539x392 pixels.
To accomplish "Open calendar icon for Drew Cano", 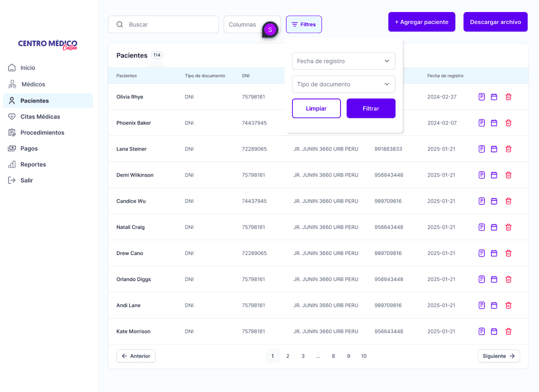I will click(494, 253).
